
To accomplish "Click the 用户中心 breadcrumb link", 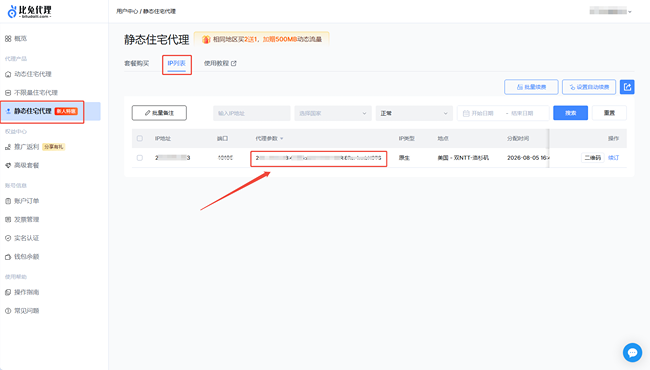I will coord(127,11).
